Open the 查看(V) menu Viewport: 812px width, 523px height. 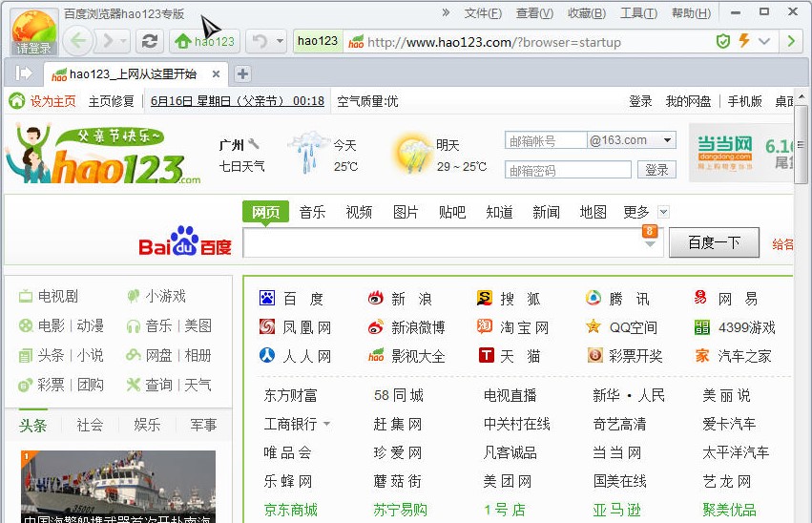[534, 13]
